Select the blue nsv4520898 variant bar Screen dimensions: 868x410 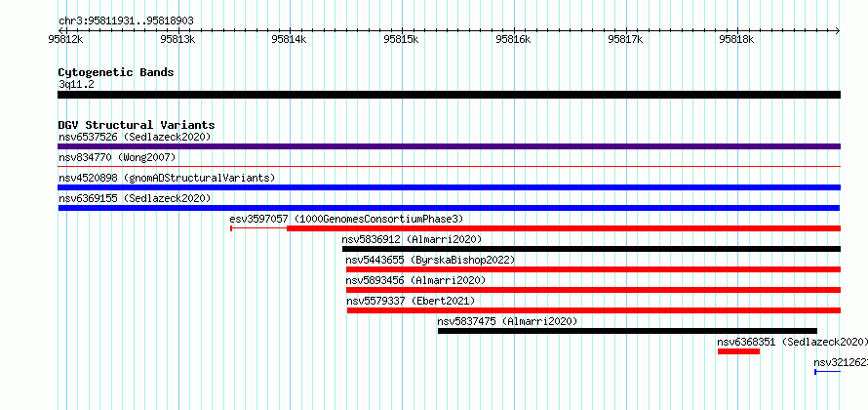(449, 187)
